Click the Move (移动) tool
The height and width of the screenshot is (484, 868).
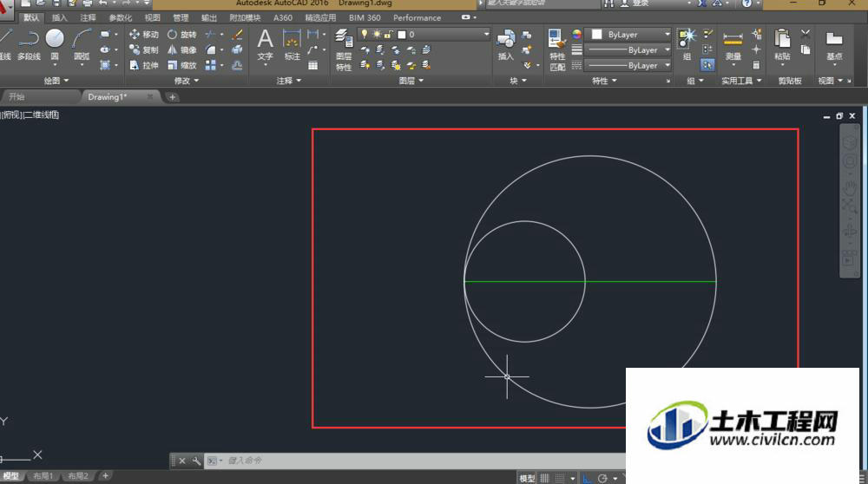pyautogui.click(x=144, y=35)
